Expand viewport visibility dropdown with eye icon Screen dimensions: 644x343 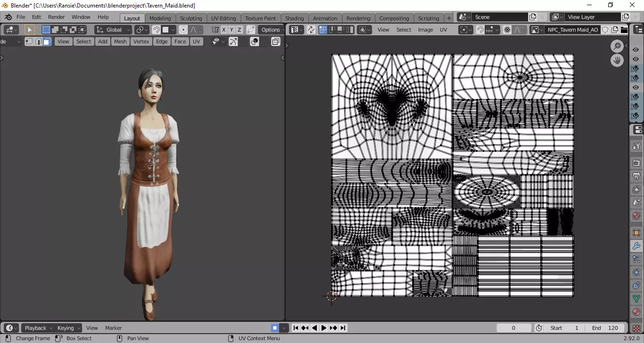coord(218,41)
